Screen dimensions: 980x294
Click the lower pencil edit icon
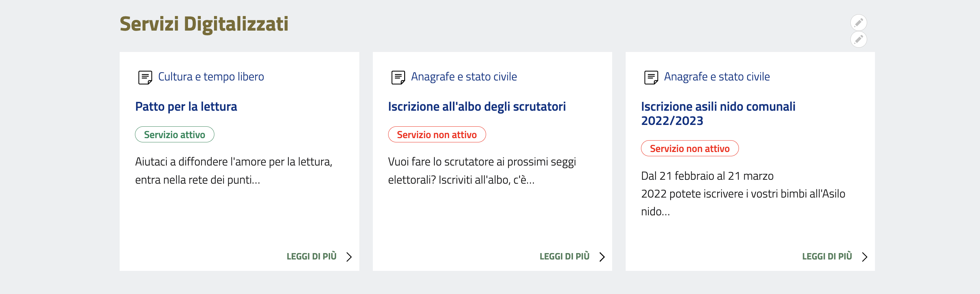[x=858, y=40]
